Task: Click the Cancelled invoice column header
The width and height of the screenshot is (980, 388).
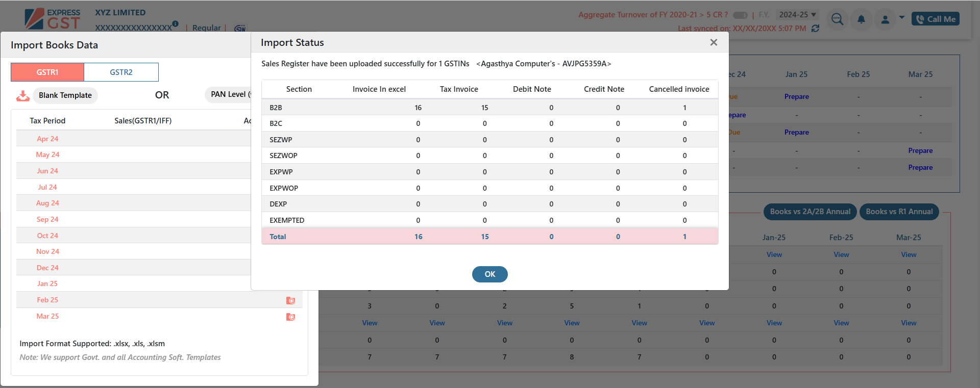Action: point(679,89)
